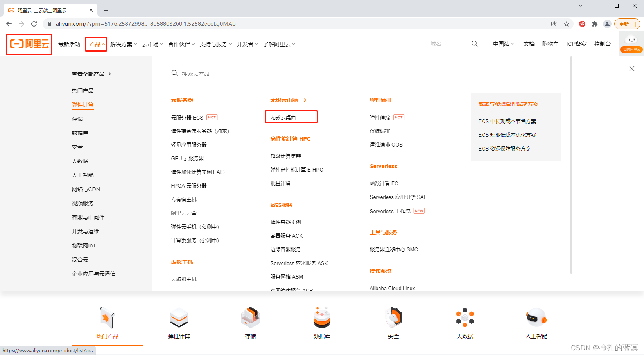The width and height of the screenshot is (644, 355).
Task: Close the products mega menu
Action: click(x=631, y=68)
